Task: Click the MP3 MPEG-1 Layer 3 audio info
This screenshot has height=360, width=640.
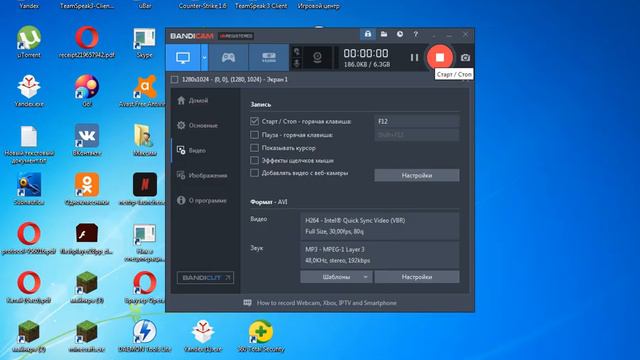Action: tap(380, 255)
